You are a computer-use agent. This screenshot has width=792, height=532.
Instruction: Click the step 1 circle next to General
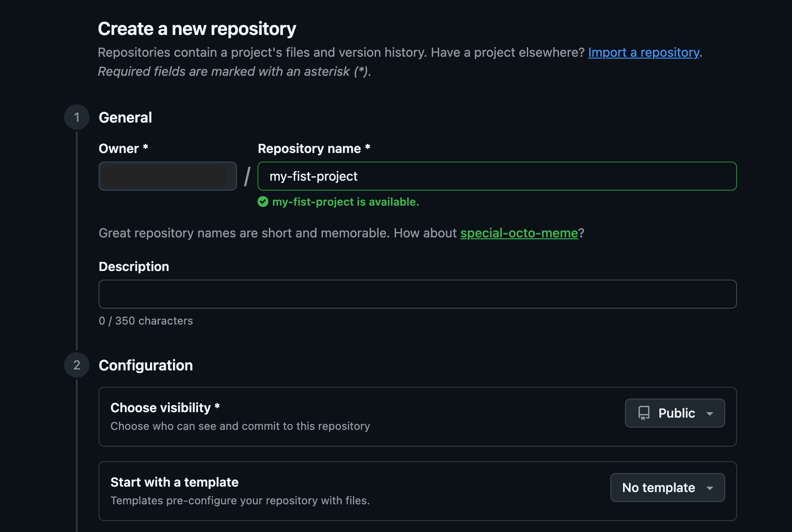(76, 117)
